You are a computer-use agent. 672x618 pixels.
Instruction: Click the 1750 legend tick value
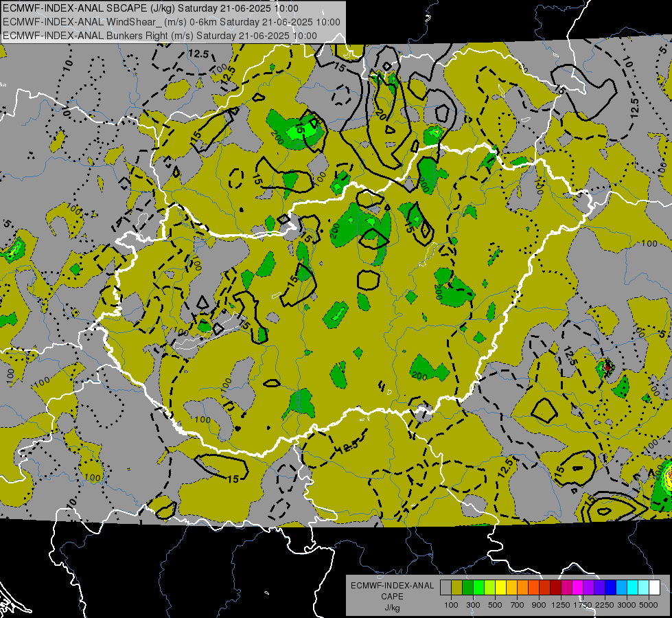583,605
